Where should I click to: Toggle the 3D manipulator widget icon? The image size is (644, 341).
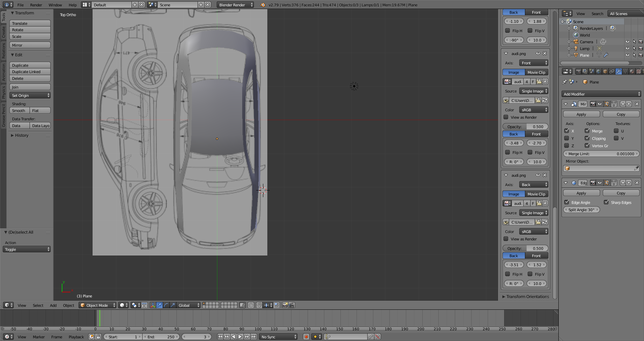pos(153,305)
